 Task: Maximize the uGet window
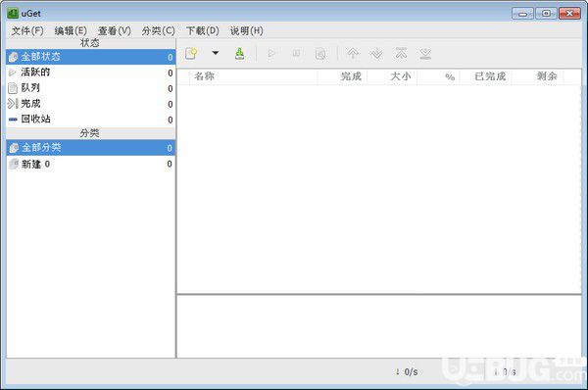pos(546,14)
